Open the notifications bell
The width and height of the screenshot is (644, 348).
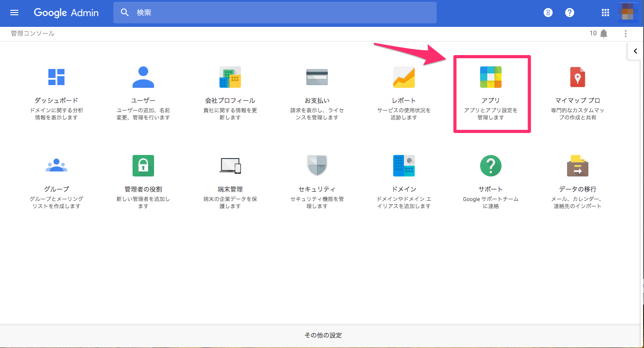click(604, 34)
